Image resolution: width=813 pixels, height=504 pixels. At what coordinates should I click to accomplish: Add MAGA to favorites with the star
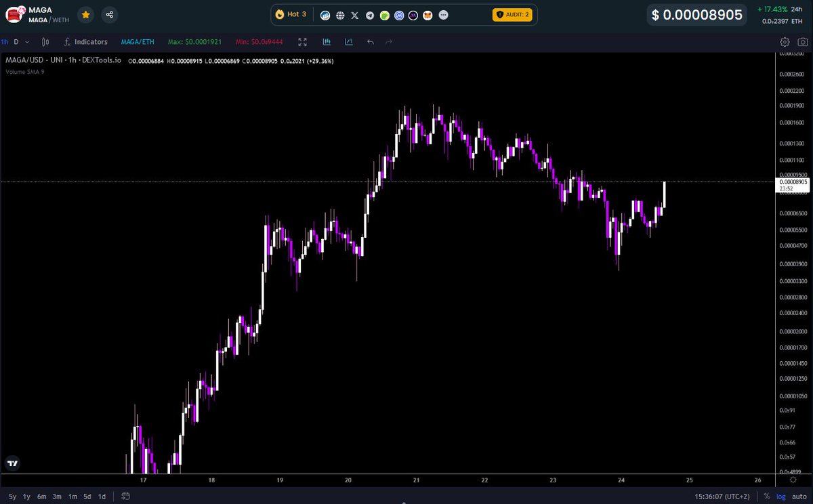click(85, 14)
